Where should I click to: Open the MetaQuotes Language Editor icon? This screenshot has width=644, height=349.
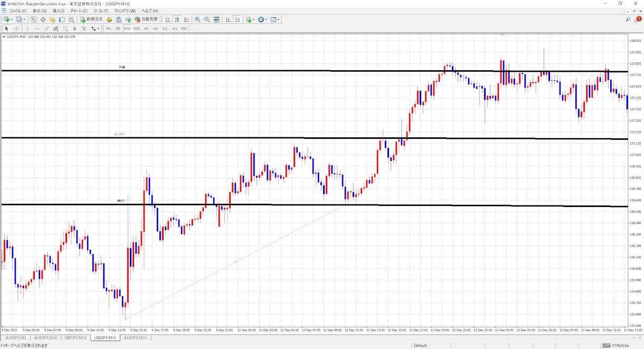coord(109,20)
